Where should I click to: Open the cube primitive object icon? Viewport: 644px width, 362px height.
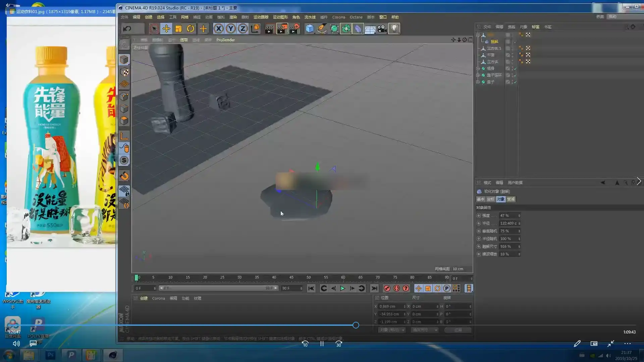(x=310, y=29)
